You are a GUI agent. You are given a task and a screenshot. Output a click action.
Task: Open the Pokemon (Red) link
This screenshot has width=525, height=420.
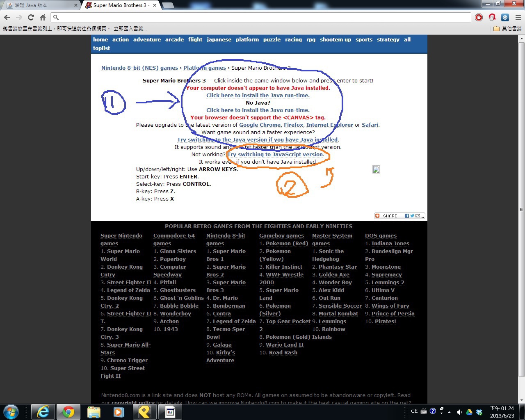pos(287,243)
